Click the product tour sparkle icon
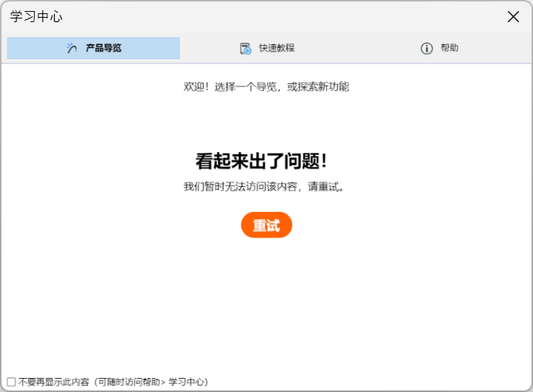 click(x=72, y=48)
